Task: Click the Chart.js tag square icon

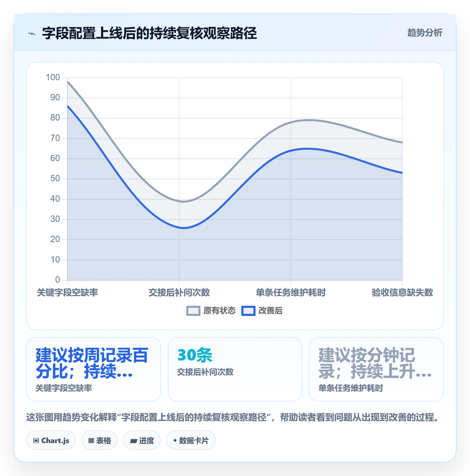Action: tap(36, 441)
